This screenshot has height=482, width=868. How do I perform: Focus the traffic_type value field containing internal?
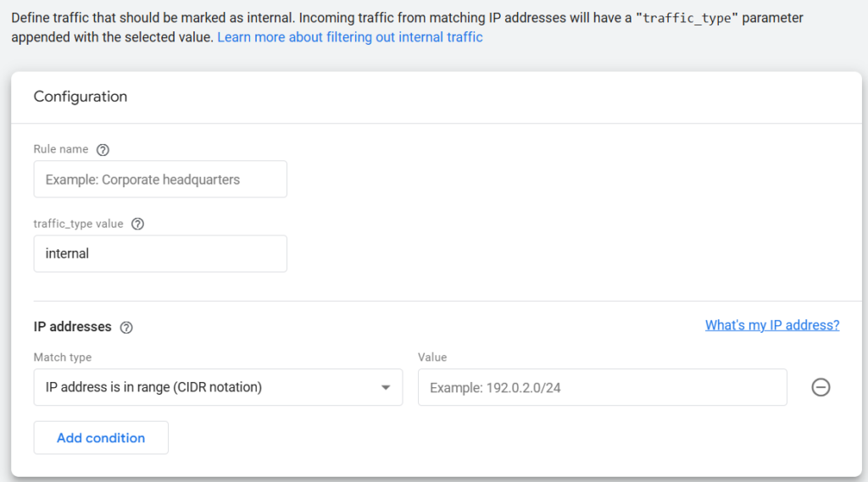click(x=160, y=253)
